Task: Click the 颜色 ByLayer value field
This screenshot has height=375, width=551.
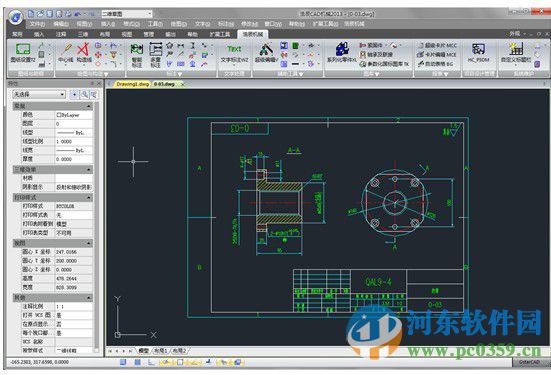Action: pos(74,115)
